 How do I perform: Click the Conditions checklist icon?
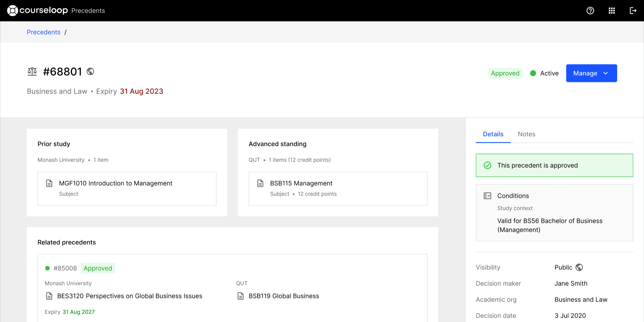coord(487,196)
